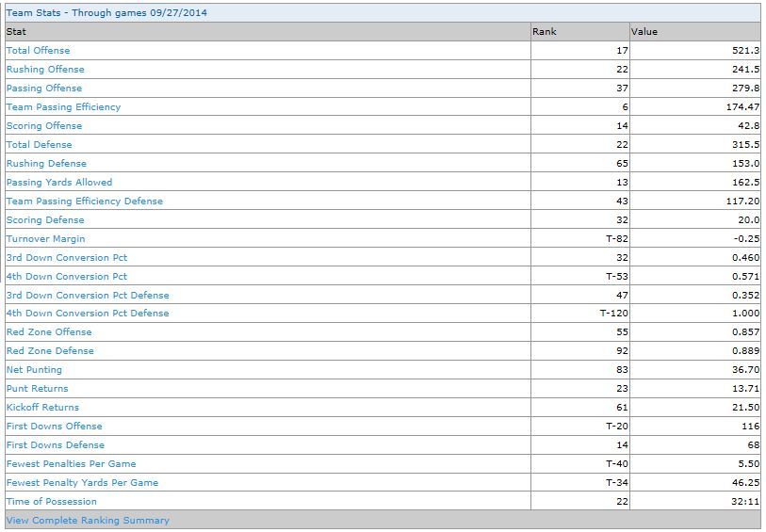The width and height of the screenshot is (766, 532).
Task: Click the Passing Offense link
Action: (x=44, y=88)
